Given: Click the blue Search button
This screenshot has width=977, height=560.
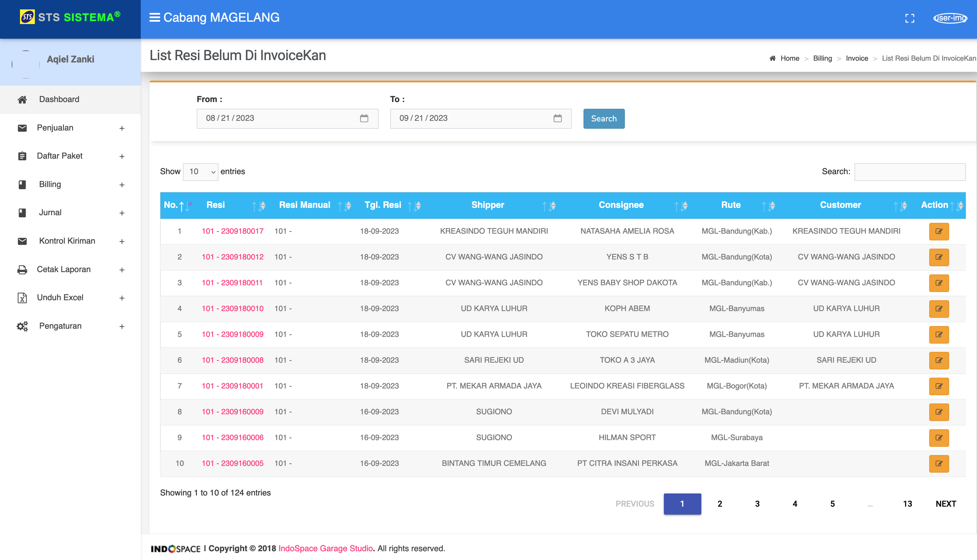Looking at the screenshot, I should pyautogui.click(x=604, y=118).
